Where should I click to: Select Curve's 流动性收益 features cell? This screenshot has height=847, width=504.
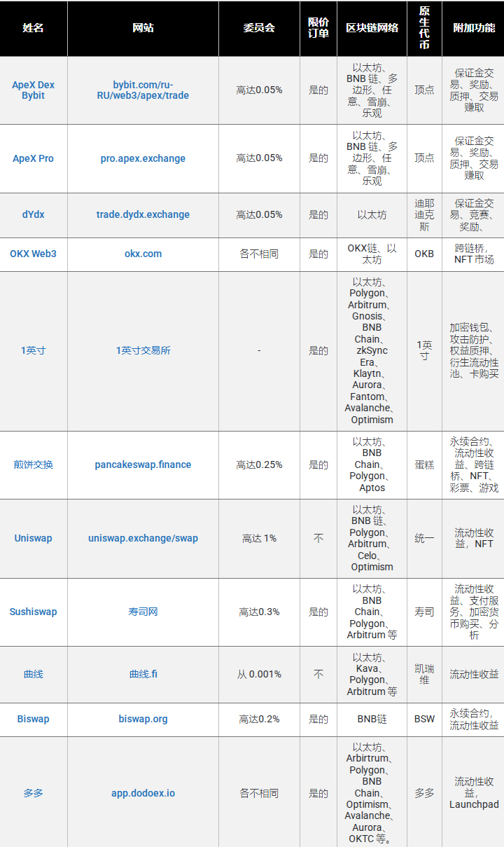[473, 674]
